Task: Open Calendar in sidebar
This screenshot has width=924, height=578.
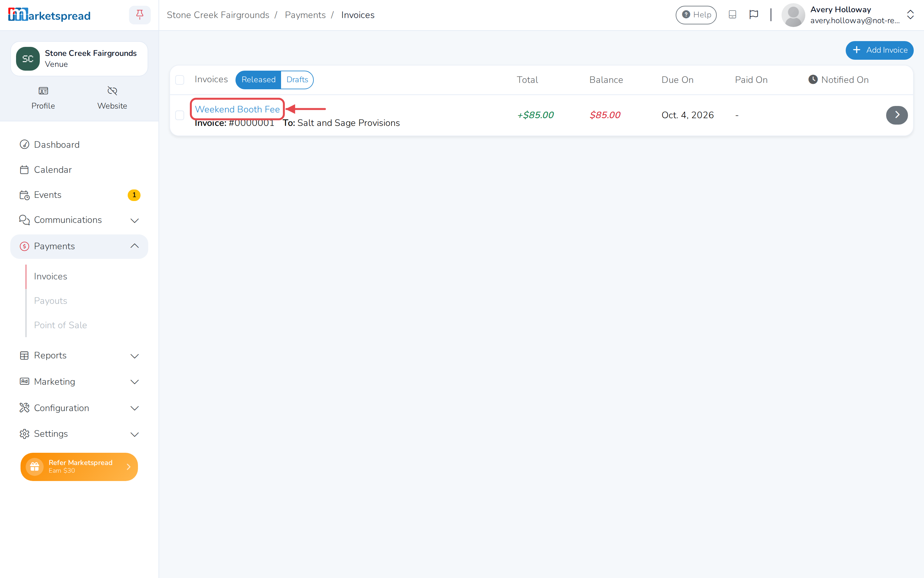Action: point(79,170)
